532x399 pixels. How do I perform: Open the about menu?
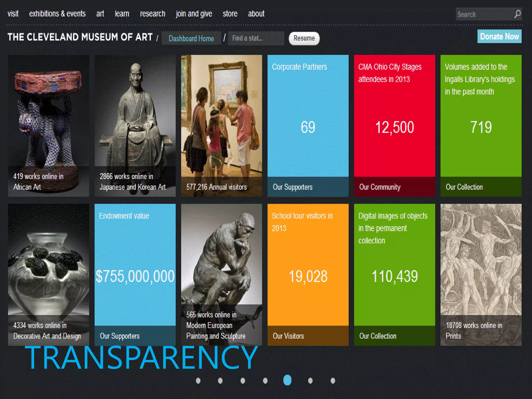256,14
